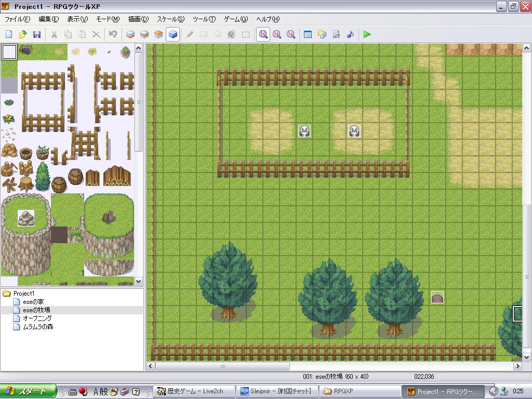Switch to 歴史ゲーム - Live2ch taskbar window
The height and width of the screenshot is (399, 532).
pyautogui.click(x=194, y=391)
